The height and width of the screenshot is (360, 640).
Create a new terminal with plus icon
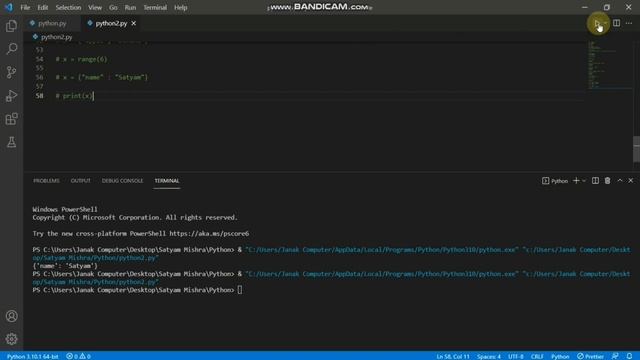pyautogui.click(x=576, y=180)
